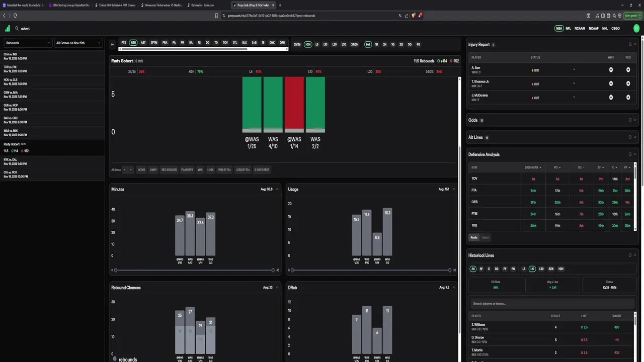Click the bookmark icon in address bar

216,16
